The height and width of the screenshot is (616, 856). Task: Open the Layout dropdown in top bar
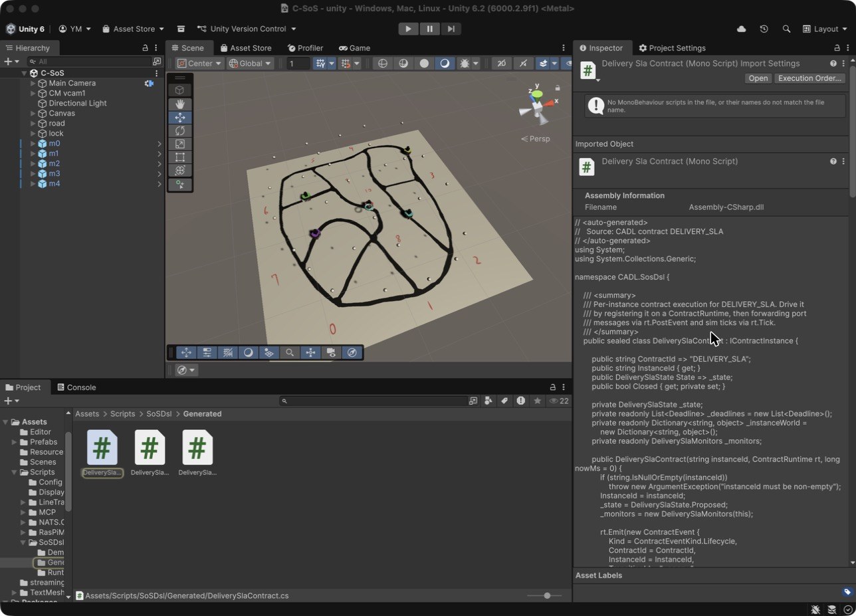pyautogui.click(x=825, y=29)
